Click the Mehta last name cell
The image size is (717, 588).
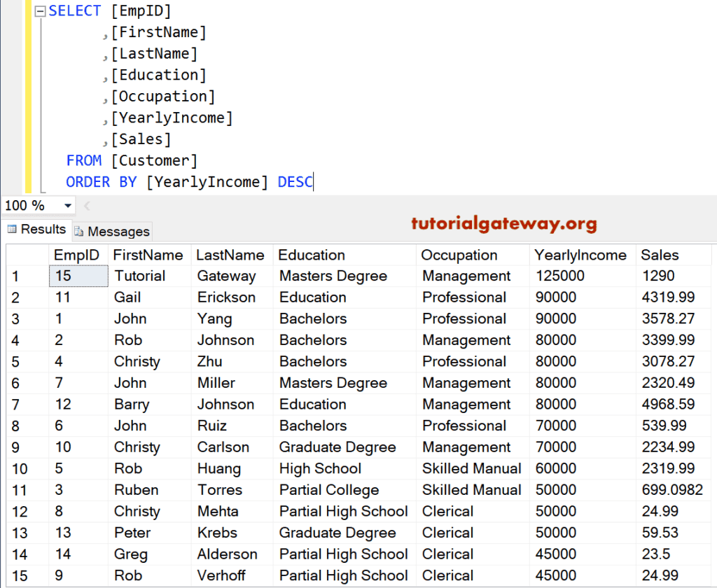pos(232,512)
